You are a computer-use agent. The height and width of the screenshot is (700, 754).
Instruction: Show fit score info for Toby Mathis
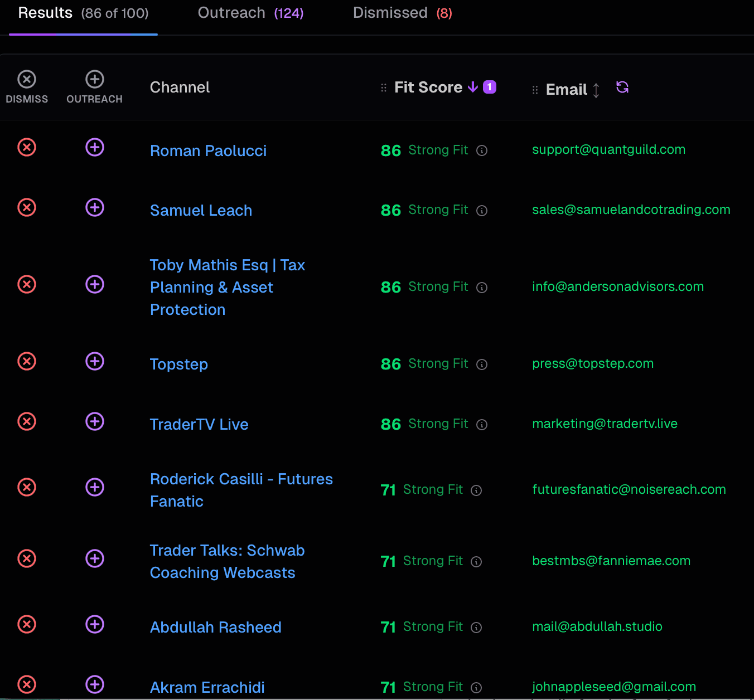[x=482, y=288]
